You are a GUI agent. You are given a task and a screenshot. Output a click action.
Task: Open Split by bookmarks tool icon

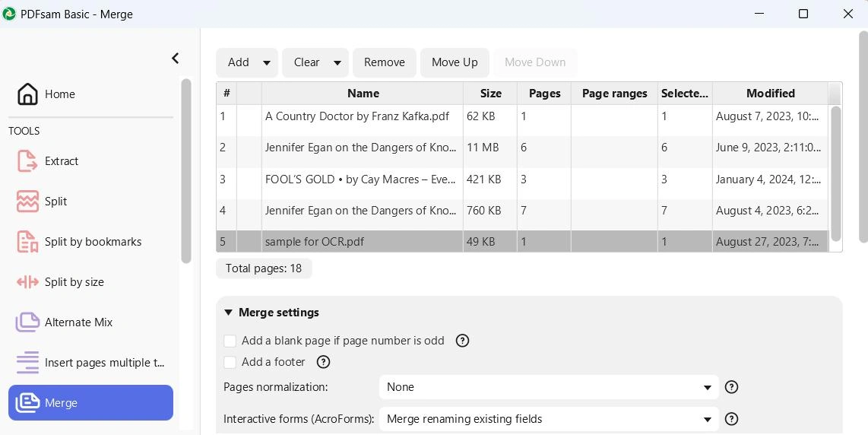point(27,242)
